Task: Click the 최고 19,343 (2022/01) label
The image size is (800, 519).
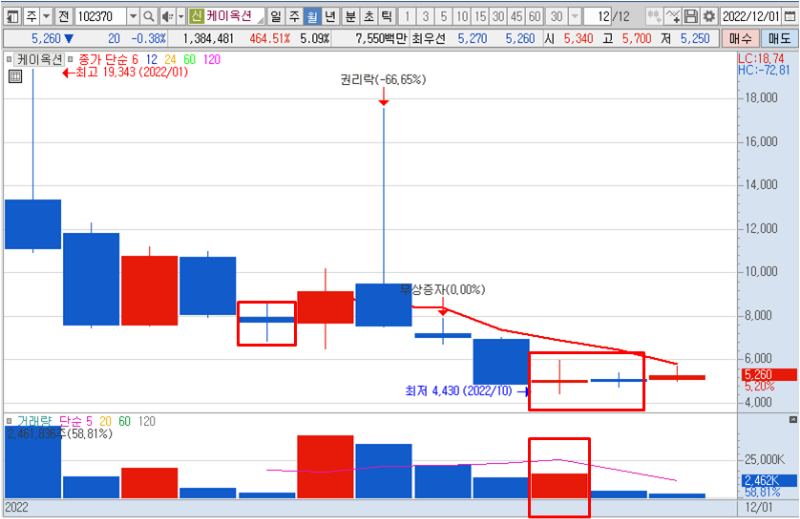Action: click(x=131, y=72)
